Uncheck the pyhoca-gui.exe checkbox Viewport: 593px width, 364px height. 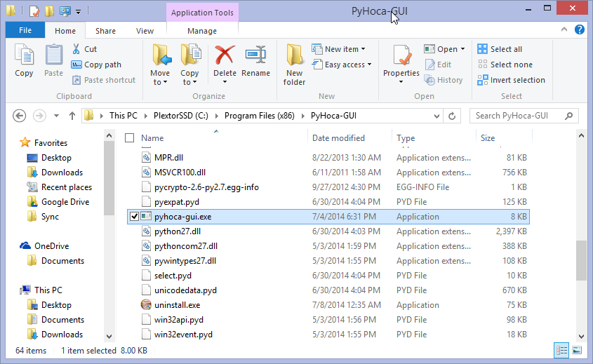pos(134,216)
